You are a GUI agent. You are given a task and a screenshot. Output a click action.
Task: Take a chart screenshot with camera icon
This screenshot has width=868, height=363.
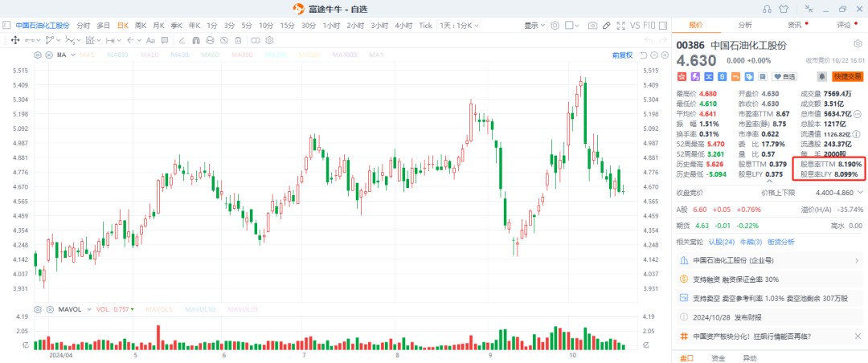click(x=593, y=26)
